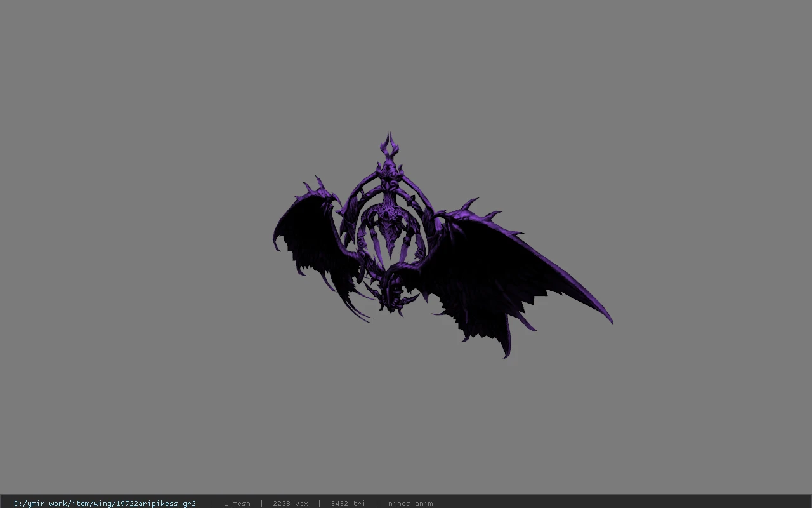Click the 'nincs anim' status entry
The image size is (812, 508).
point(410,504)
